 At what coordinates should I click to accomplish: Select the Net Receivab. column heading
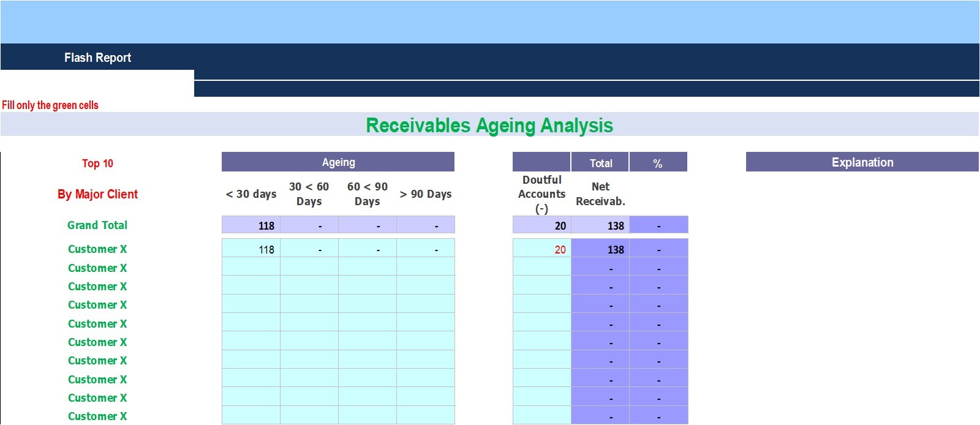pos(600,194)
